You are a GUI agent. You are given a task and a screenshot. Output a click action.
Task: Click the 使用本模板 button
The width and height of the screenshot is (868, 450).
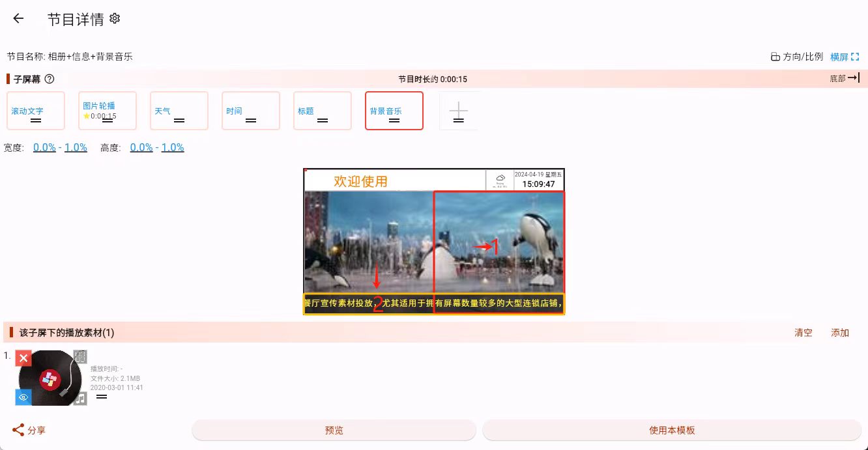pyautogui.click(x=672, y=430)
